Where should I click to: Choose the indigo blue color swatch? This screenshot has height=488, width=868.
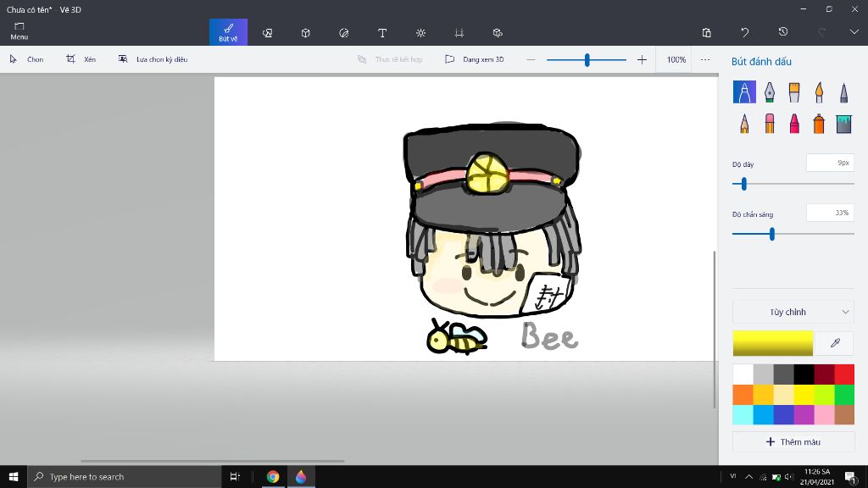[x=783, y=414]
